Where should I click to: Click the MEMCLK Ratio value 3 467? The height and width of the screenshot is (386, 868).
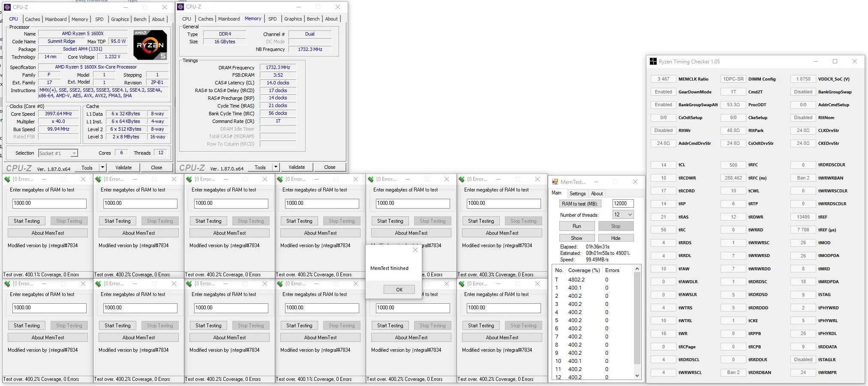664,79
